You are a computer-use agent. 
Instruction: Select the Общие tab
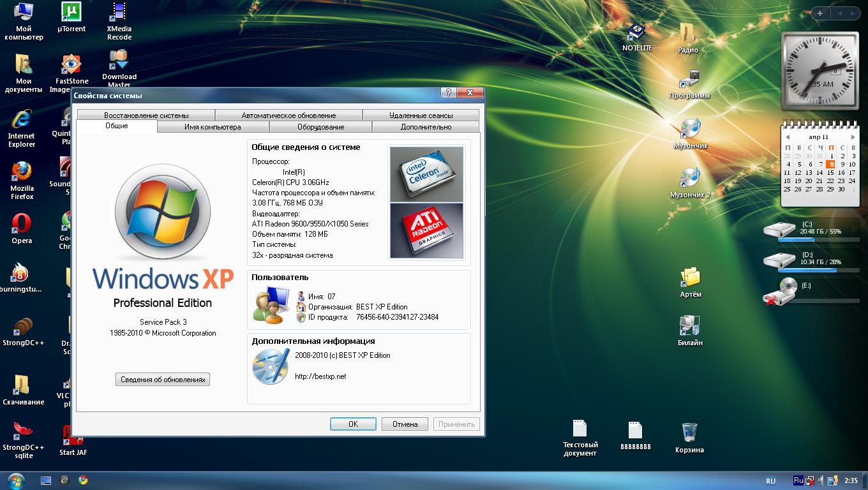tap(117, 126)
